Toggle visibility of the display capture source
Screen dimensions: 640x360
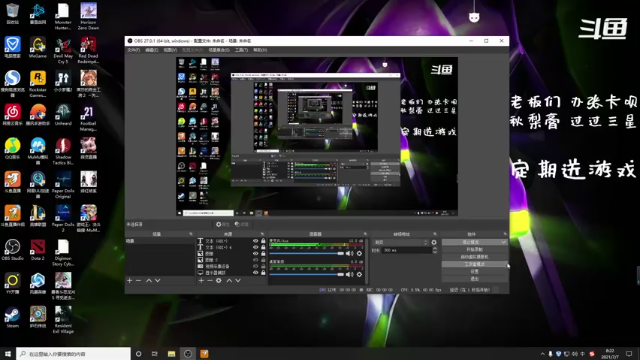pyautogui.click(x=256, y=272)
